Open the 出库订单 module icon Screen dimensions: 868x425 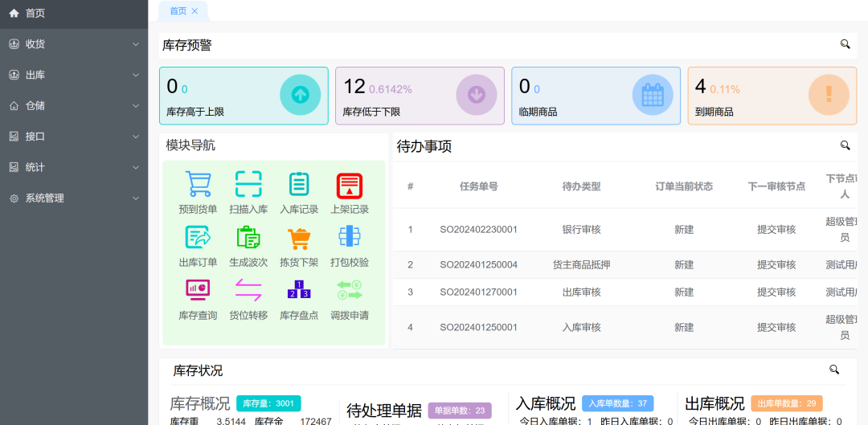[x=198, y=238]
